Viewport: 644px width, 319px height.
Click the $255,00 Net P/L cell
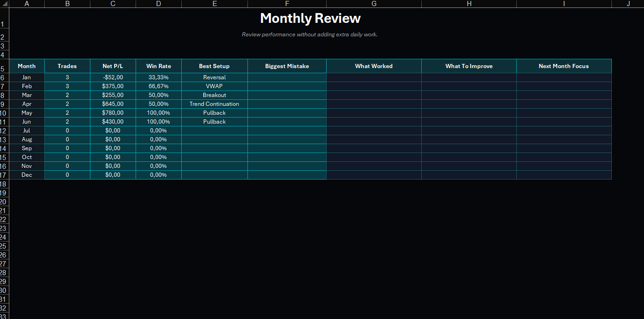coord(113,95)
